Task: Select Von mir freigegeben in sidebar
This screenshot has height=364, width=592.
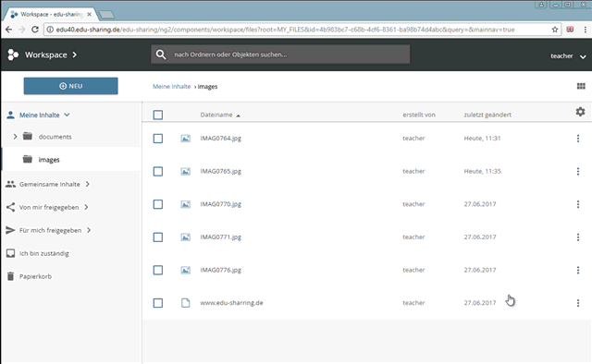Action: pos(49,207)
